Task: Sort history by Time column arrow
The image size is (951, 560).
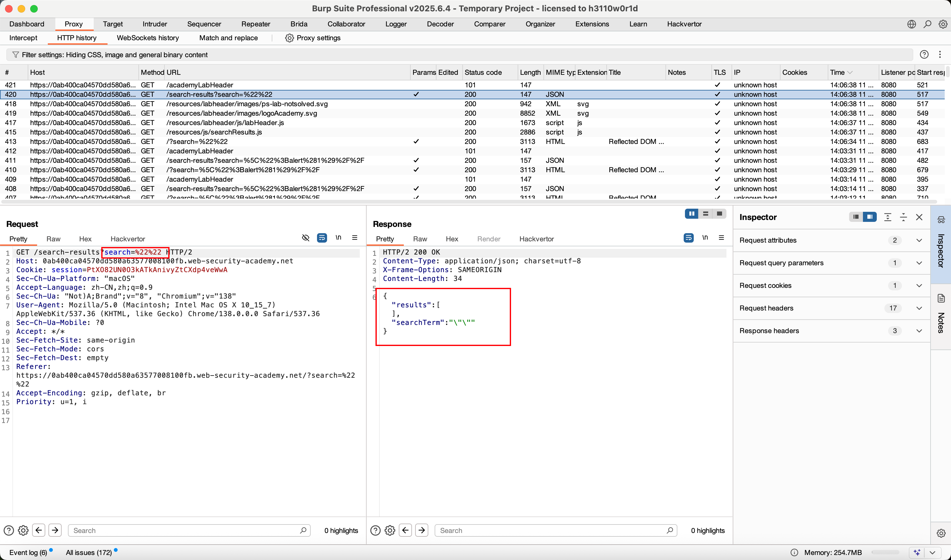Action: (850, 73)
